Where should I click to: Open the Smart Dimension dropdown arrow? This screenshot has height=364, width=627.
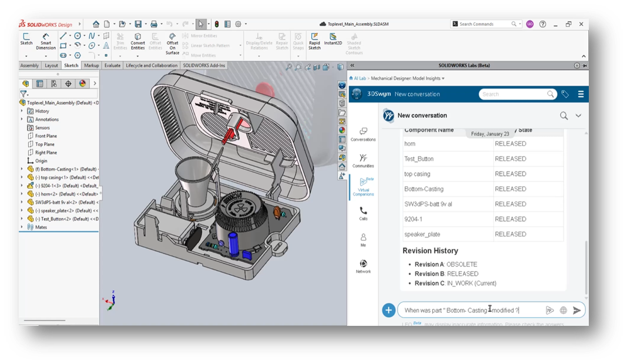[46, 56]
